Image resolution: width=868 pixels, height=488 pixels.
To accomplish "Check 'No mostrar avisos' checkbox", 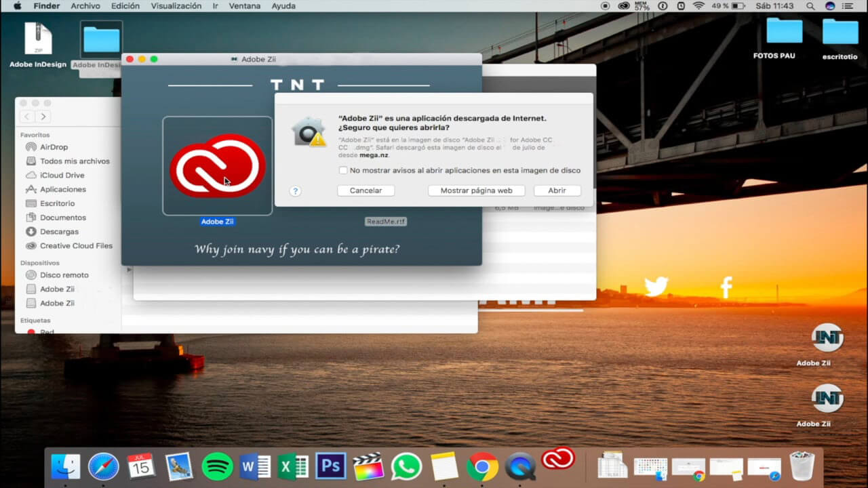I will [x=343, y=170].
